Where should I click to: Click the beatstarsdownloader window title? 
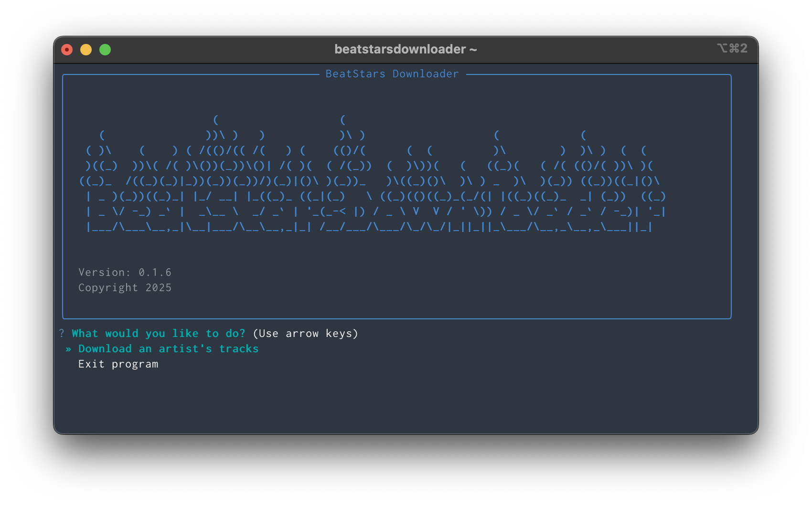[x=406, y=48]
